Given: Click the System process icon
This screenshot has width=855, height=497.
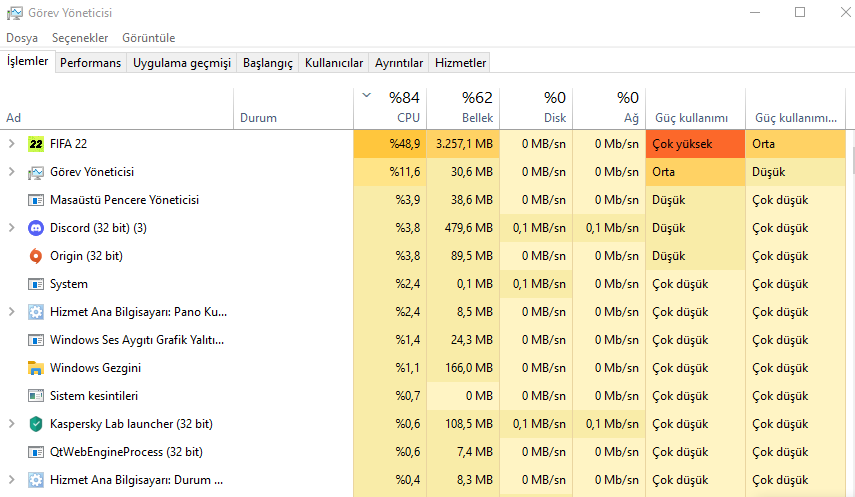Looking at the screenshot, I should [36, 284].
